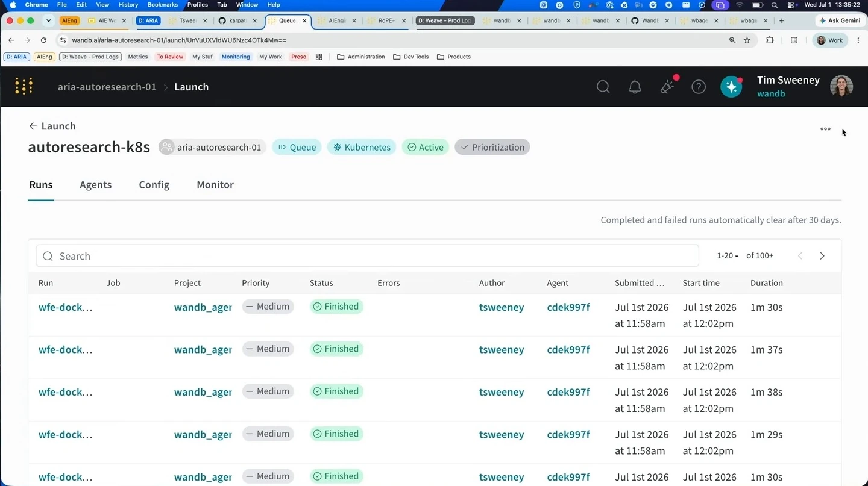Viewport: 868px width, 486px height.
Task: Switch to the Monitor tab
Action: click(x=215, y=185)
